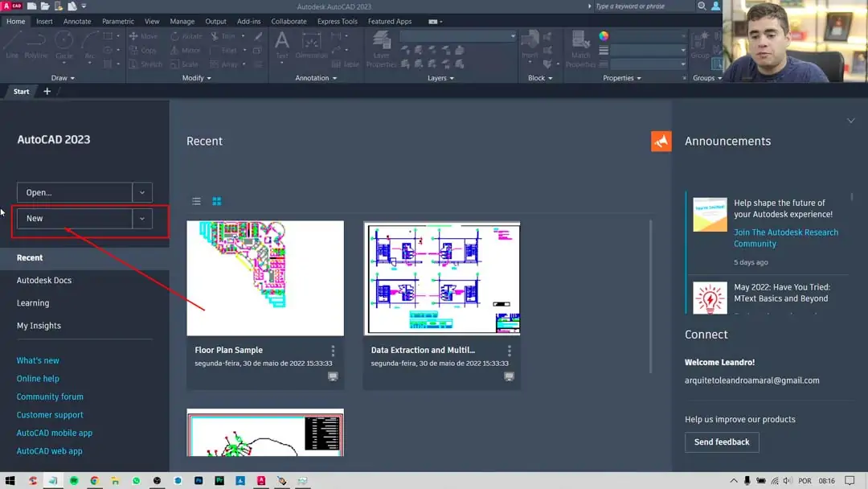Open Windows Start menu
Image resolution: width=868 pixels, height=489 pixels.
coord(10,481)
